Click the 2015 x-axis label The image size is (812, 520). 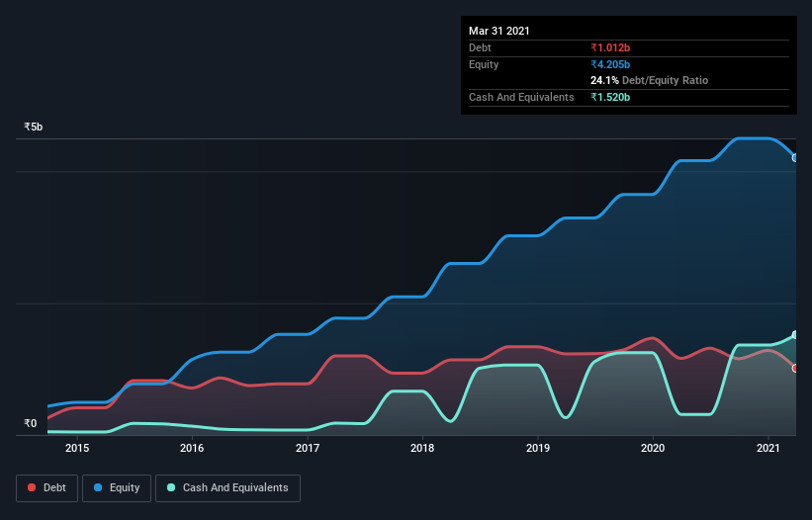click(x=77, y=448)
